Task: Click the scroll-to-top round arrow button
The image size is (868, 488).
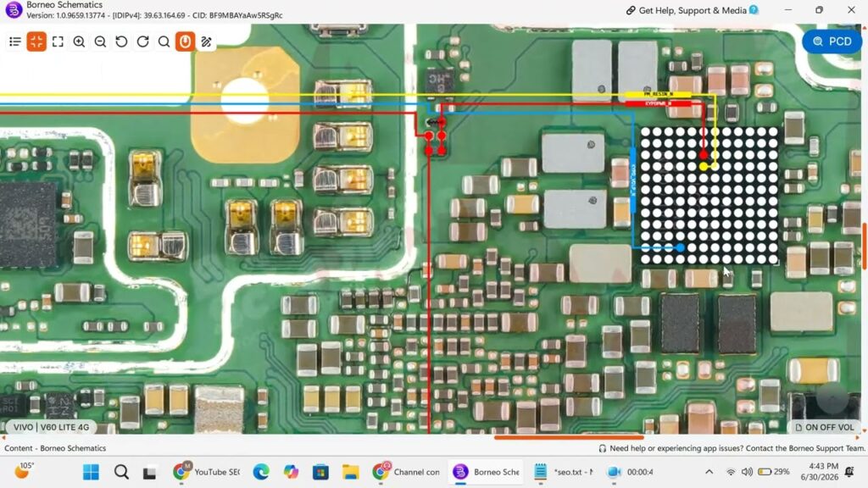Action: click(832, 396)
